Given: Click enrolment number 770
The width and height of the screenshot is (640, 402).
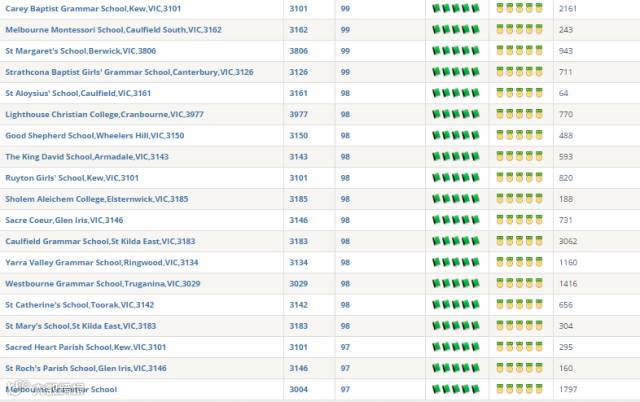Looking at the screenshot, I should tap(566, 115).
